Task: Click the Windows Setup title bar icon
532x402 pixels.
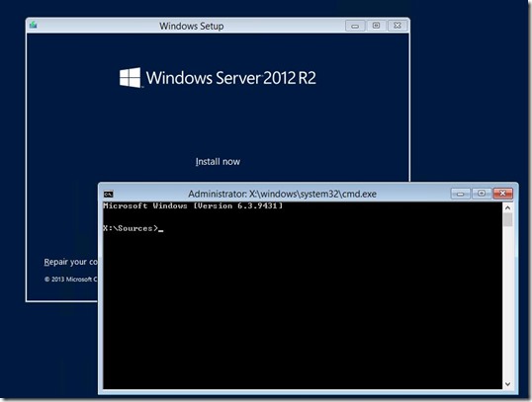Action: click(x=34, y=25)
